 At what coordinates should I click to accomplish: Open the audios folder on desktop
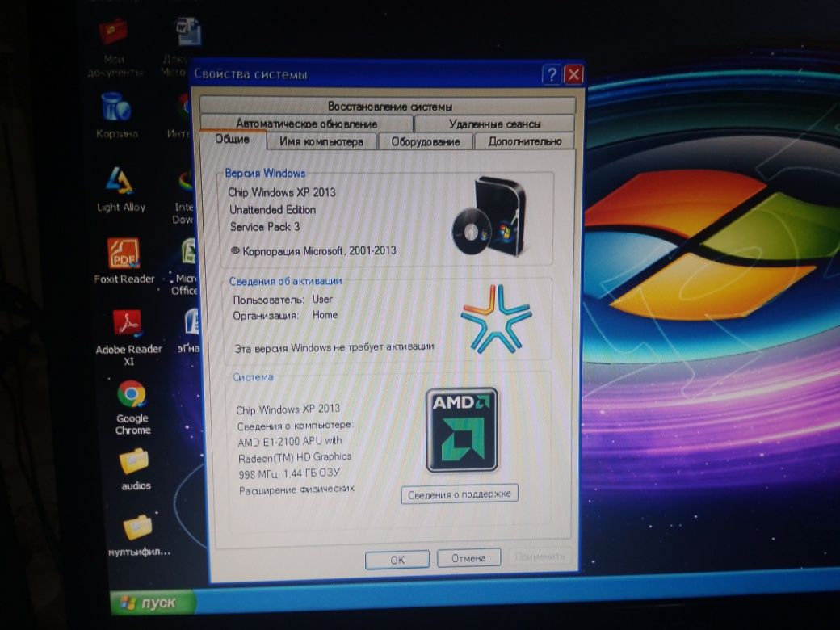click(x=135, y=470)
